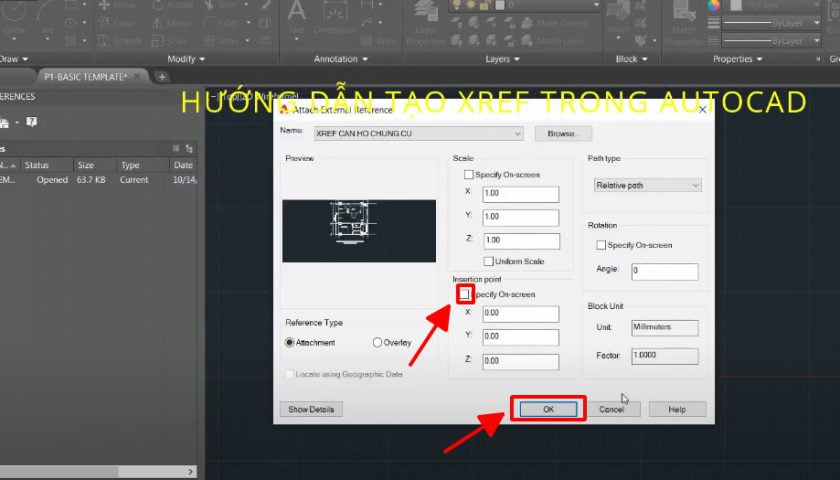Click the new drawing tab plus icon
This screenshot has height=480, width=840.
[x=163, y=77]
